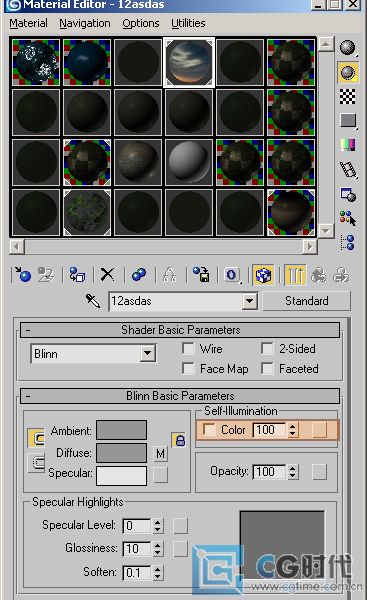Click the Reset Map/Material X icon

108,274
